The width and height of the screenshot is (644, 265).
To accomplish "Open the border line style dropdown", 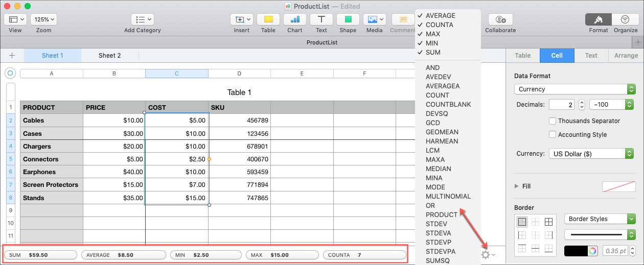I will tap(599, 234).
